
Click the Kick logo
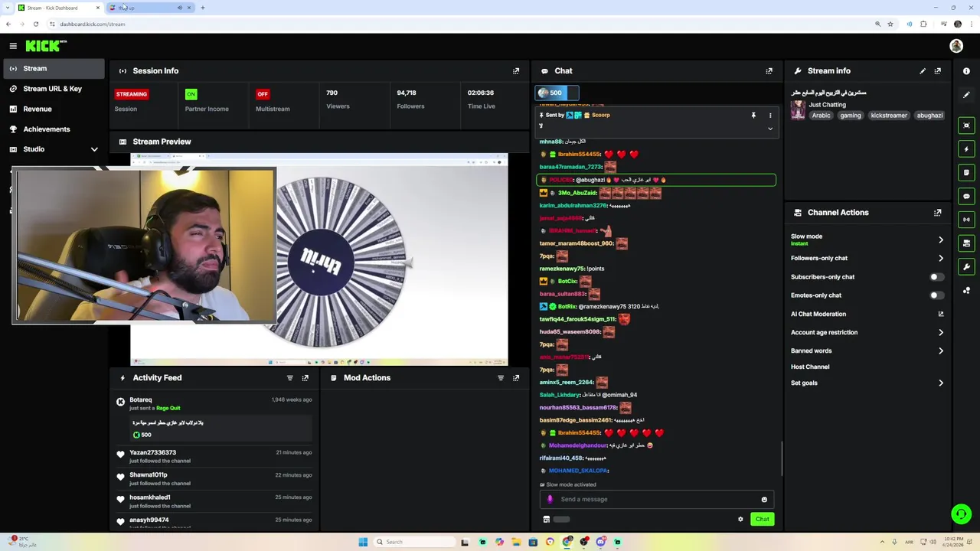tap(46, 46)
